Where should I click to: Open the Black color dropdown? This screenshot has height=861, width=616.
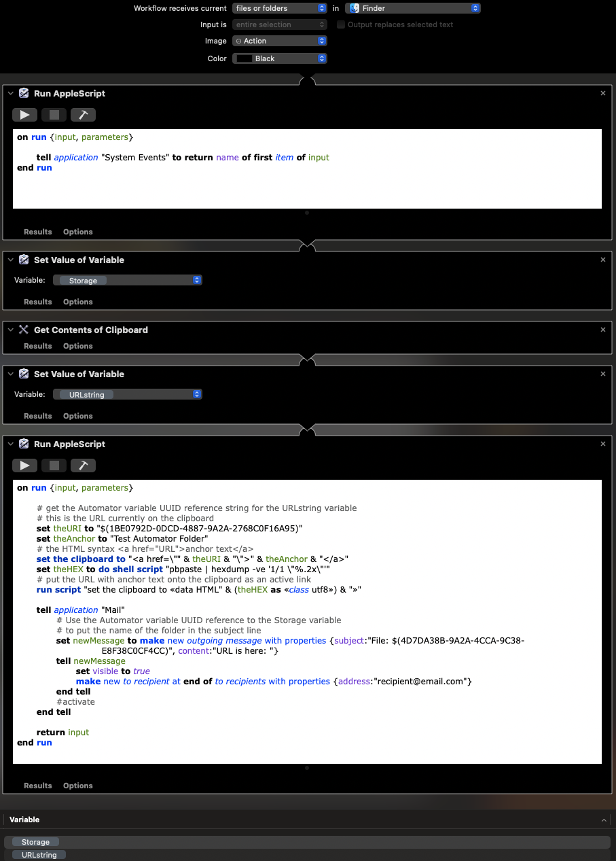(280, 58)
